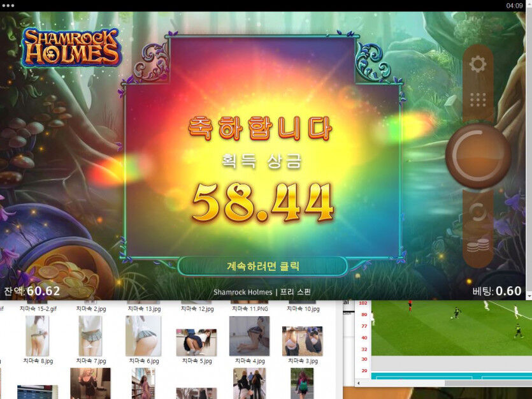Click the red number 29 in the side list

(364, 370)
